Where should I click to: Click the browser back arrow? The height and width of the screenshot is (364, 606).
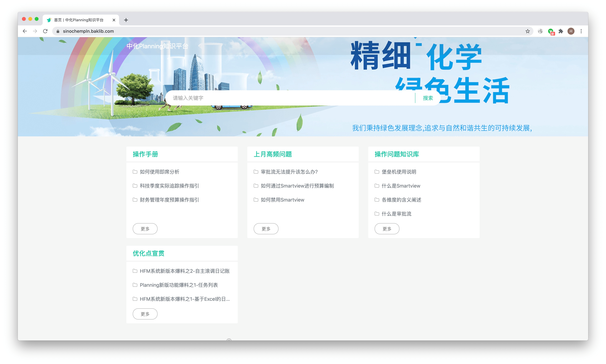click(25, 31)
